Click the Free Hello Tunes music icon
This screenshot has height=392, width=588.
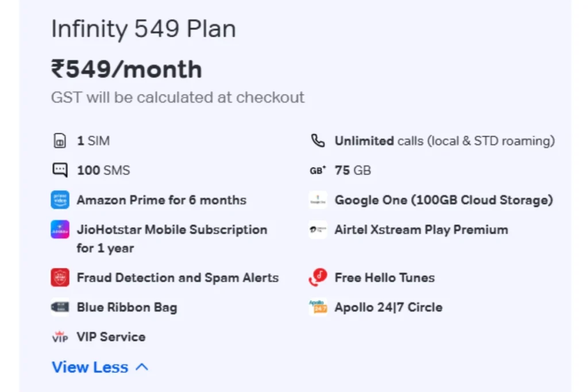click(318, 278)
